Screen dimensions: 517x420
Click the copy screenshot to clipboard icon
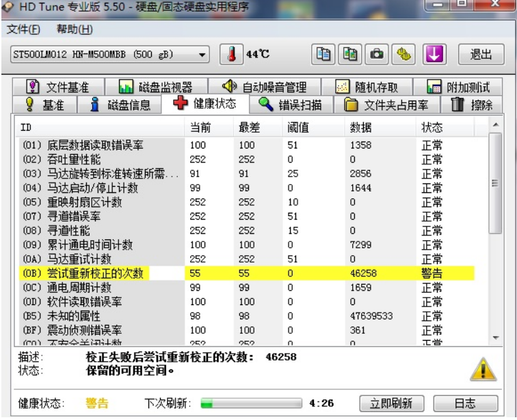(x=350, y=54)
